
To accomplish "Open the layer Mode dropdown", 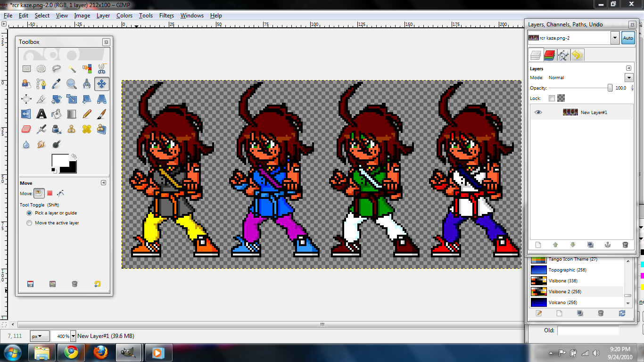I will pyautogui.click(x=628, y=78).
